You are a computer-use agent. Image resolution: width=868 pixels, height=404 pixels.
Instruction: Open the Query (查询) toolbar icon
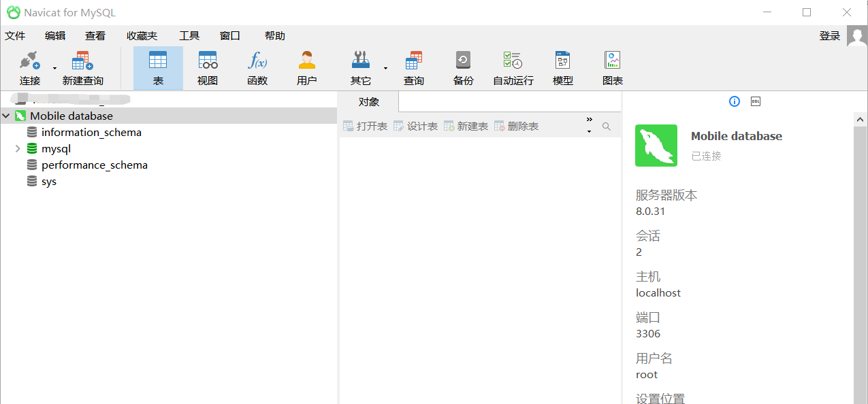point(414,61)
